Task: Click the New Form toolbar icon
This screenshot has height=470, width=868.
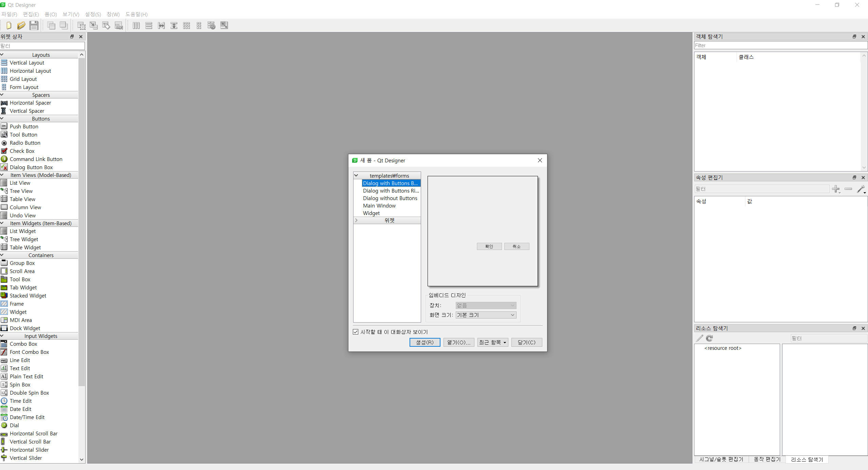Action: point(9,25)
